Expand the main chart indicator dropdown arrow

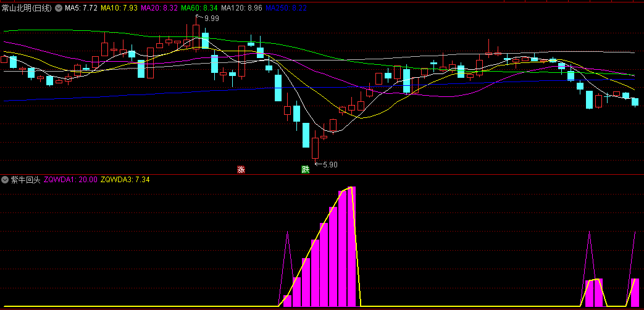[x=58, y=8]
